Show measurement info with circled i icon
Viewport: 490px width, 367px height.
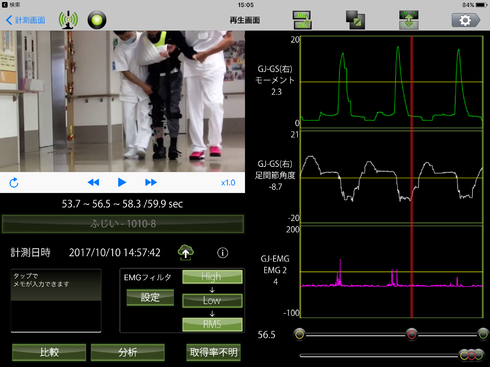(x=223, y=253)
